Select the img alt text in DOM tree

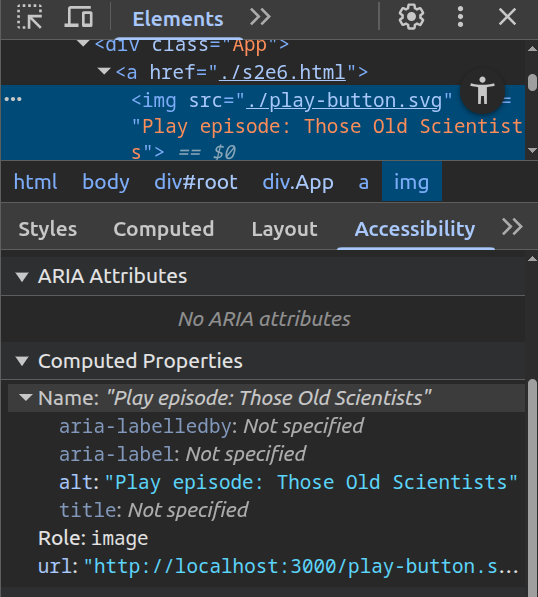(327, 138)
